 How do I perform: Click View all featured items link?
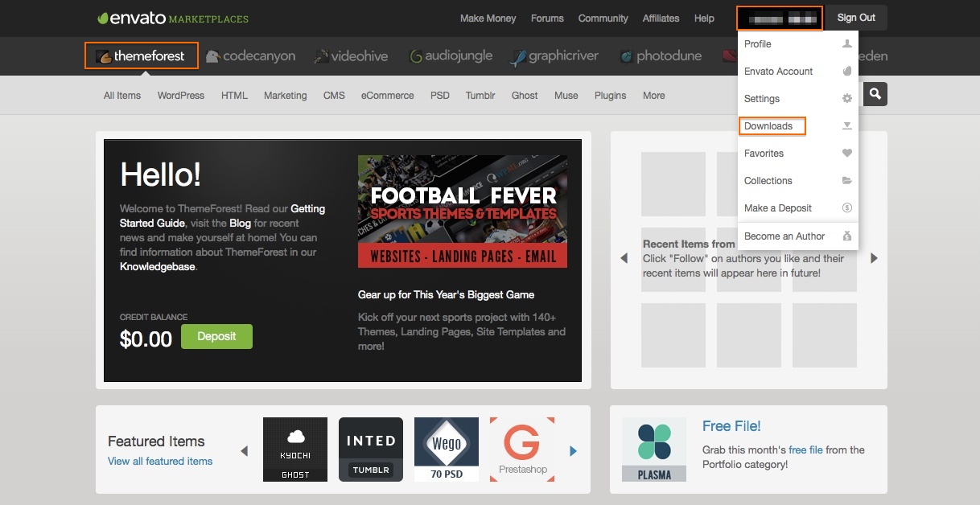click(x=160, y=461)
